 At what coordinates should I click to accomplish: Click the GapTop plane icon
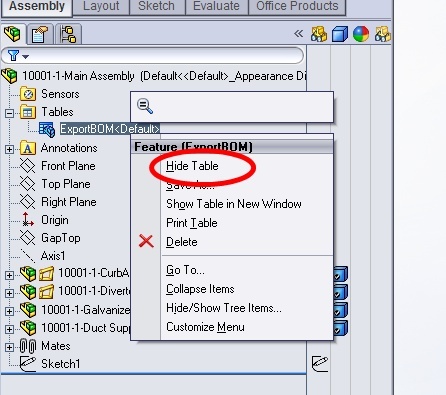pos(27,238)
